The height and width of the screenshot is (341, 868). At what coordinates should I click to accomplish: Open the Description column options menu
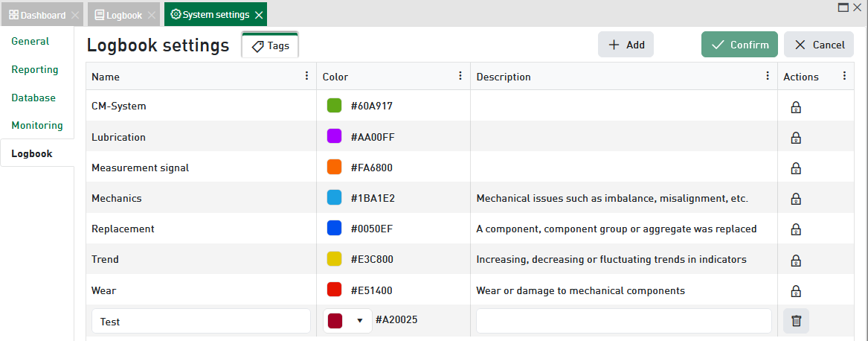tap(768, 76)
